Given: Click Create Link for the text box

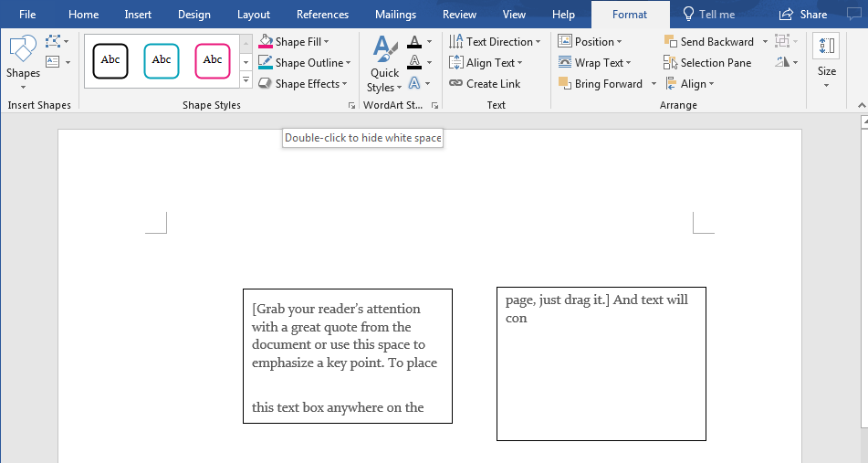Looking at the screenshot, I should [485, 84].
